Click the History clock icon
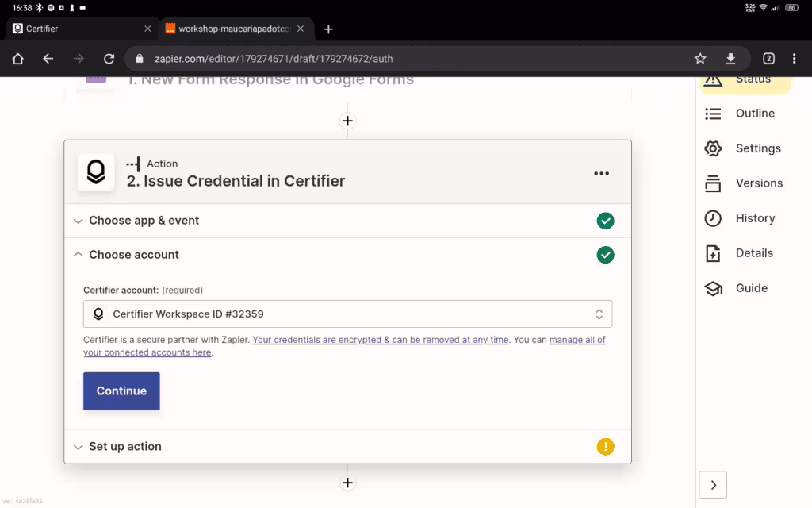The image size is (812, 508). pos(713,218)
